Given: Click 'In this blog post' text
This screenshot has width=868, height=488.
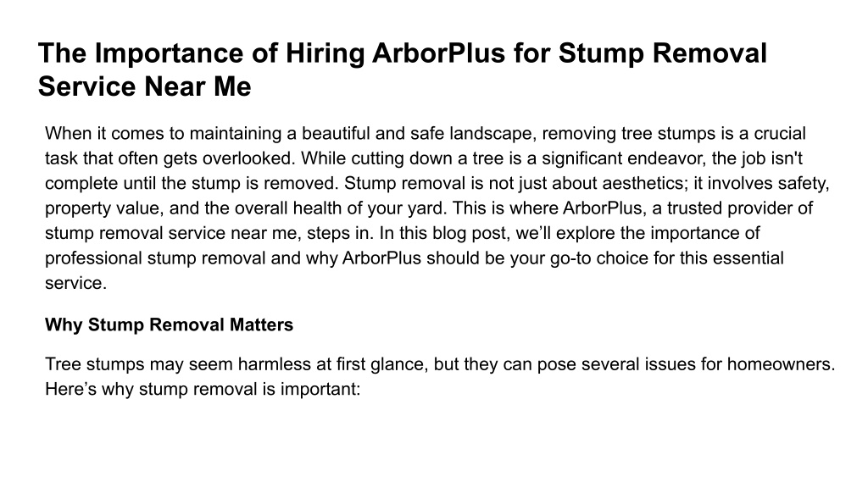Looking at the screenshot, I should tap(442, 233).
